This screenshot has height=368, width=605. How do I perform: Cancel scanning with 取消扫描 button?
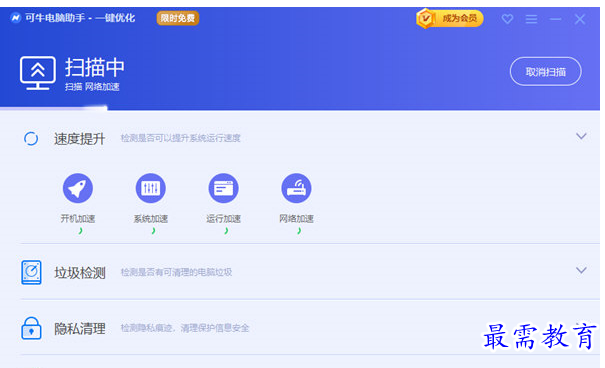pyautogui.click(x=546, y=72)
